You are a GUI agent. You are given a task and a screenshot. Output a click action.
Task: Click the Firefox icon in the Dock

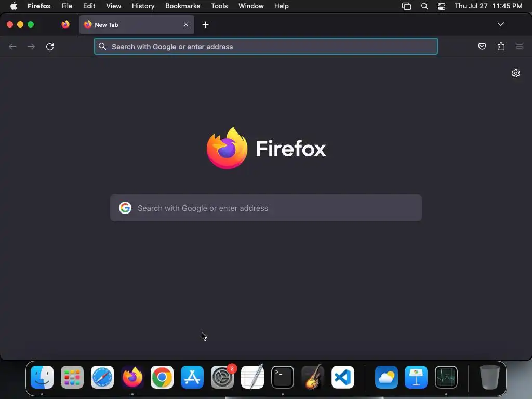point(132,377)
